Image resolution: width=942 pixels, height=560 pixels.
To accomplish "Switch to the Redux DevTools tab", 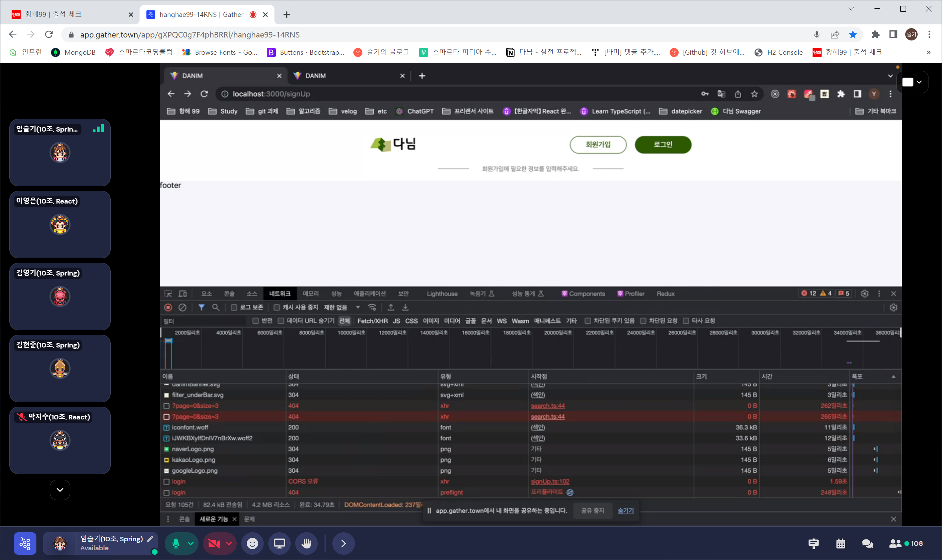I will 665,293.
